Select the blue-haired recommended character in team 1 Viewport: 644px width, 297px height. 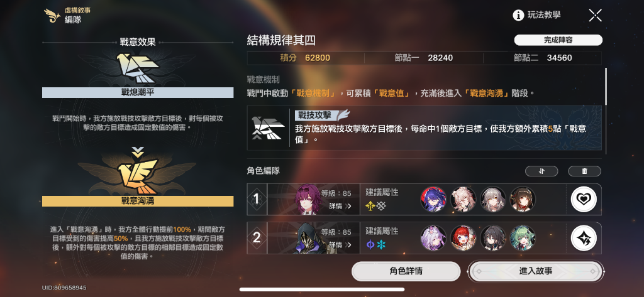433,200
